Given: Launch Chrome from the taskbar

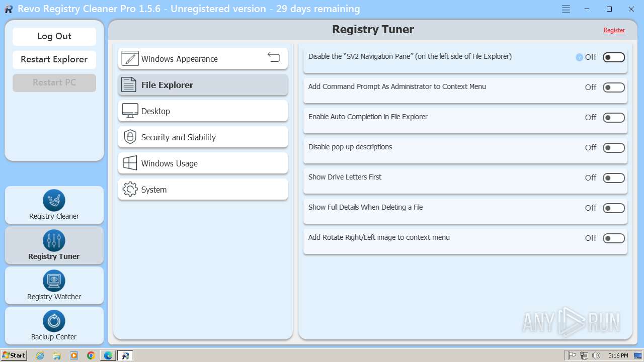Looking at the screenshot, I should pyautogui.click(x=91, y=355).
